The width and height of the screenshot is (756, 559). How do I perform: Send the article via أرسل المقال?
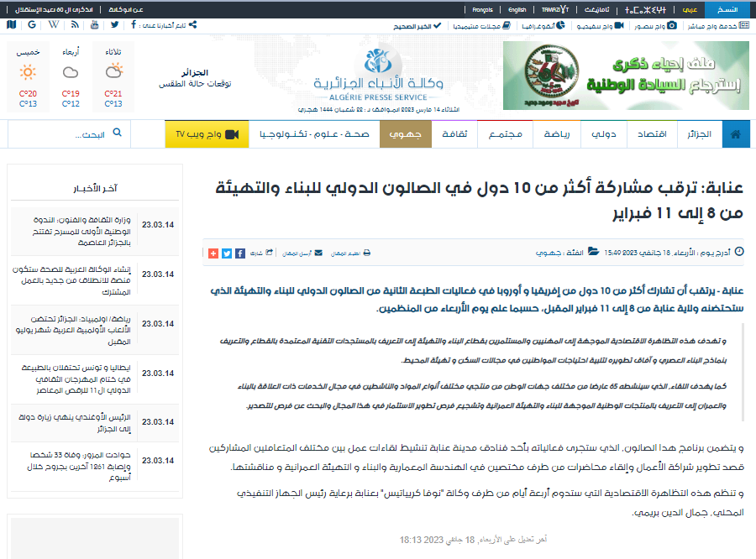302,253
